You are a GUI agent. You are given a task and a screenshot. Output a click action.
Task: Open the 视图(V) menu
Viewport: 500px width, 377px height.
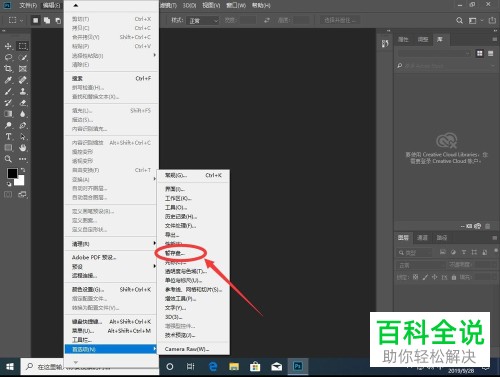coord(211,5)
